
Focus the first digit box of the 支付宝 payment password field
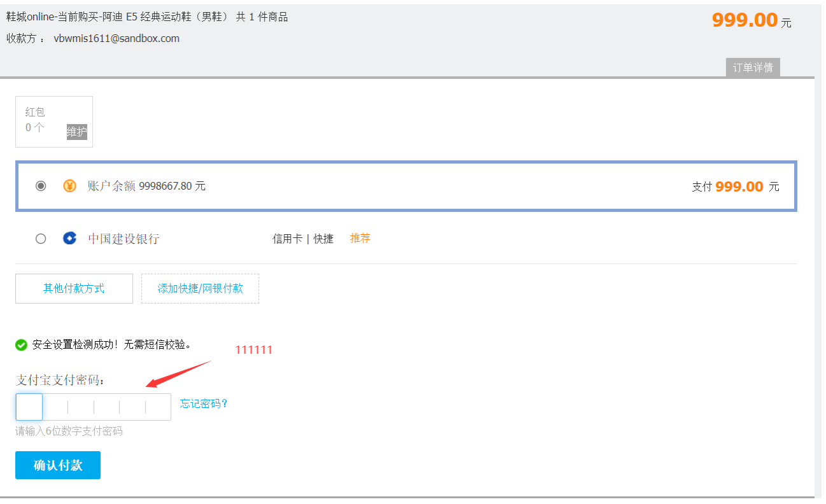[x=29, y=407]
